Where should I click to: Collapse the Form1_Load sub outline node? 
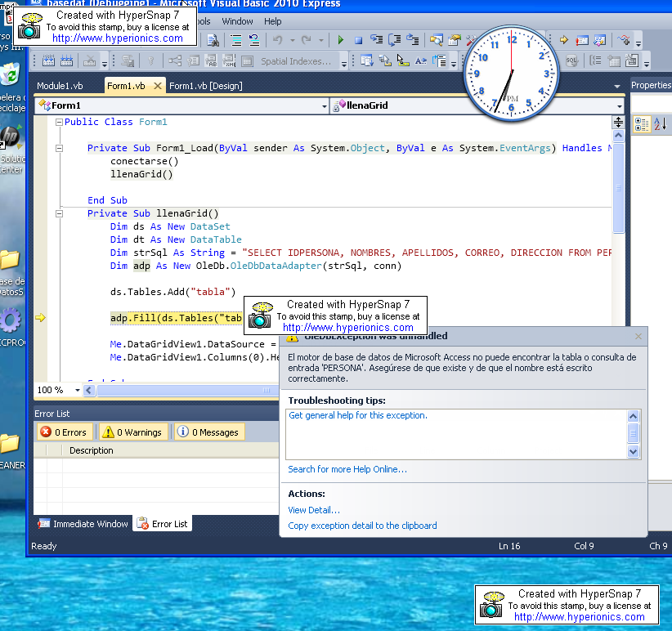point(59,148)
